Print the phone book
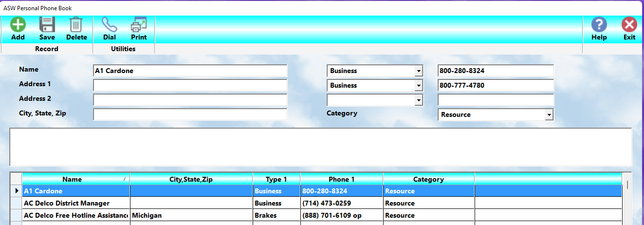 tap(139, 29)
